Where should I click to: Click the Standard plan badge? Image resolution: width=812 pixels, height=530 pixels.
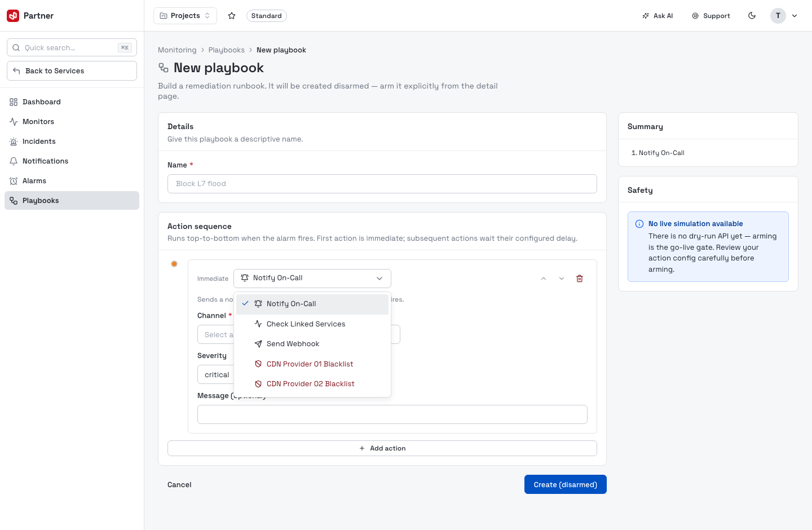[266, 16]
